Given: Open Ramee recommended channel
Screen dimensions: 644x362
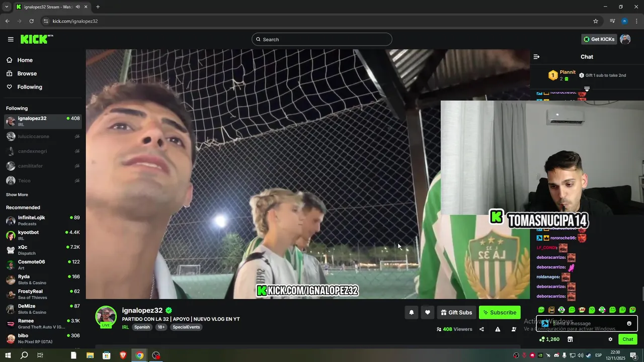Looking at the screenshot, I should 43,324.
